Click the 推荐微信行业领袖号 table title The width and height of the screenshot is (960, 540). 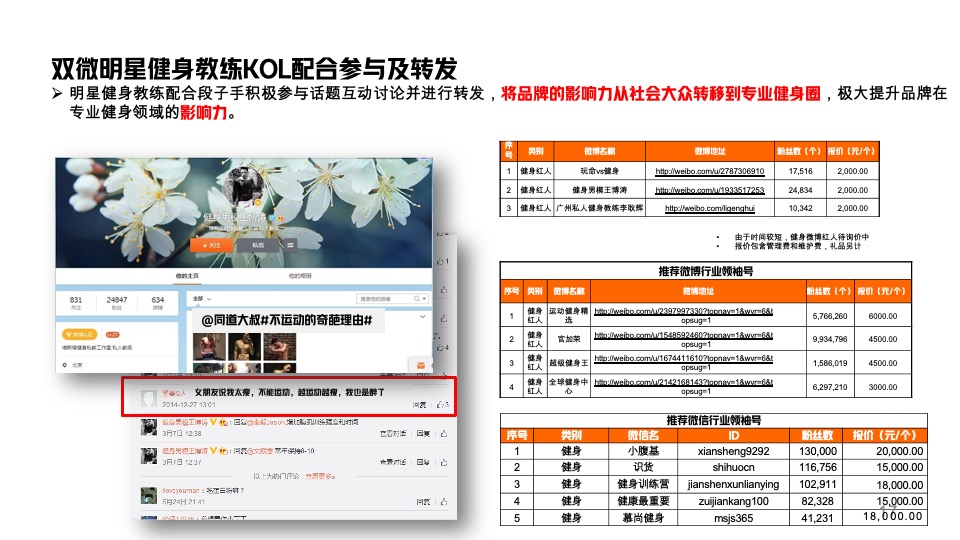point(714,420)
